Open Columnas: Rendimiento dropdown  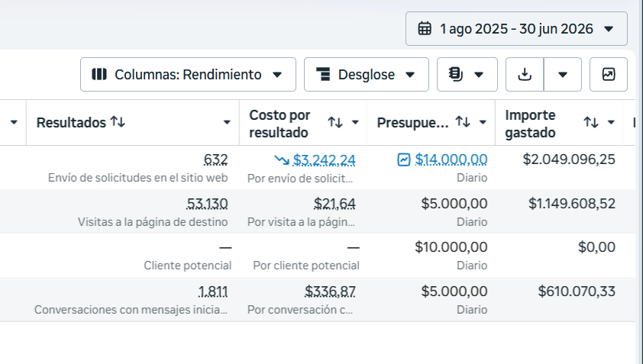[x=188, y=75]
